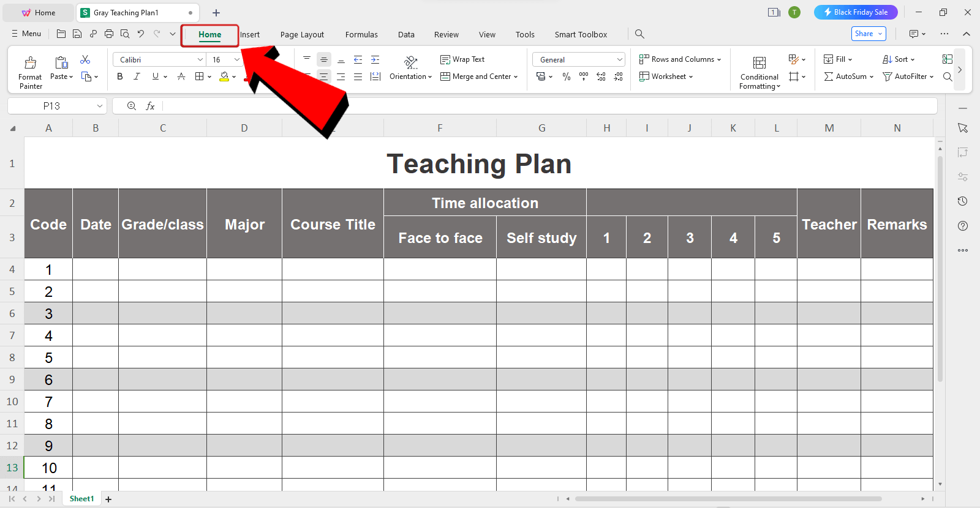Open Help icon in right sidebar
Screen dimensions: 980x508
click(x=963, y=226)
